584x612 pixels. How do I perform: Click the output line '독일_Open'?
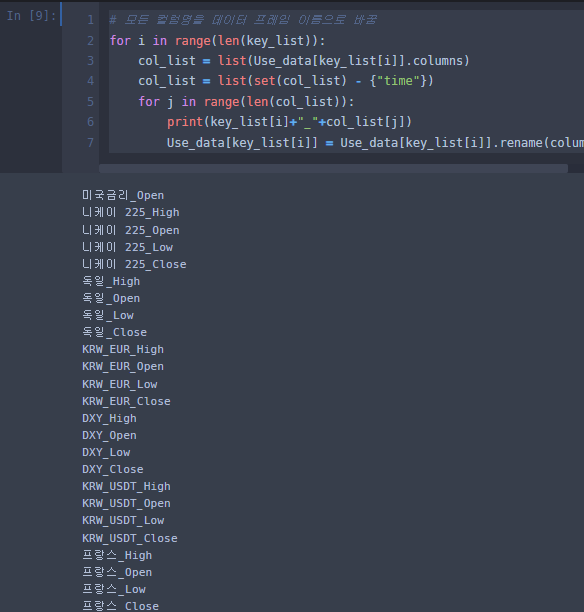click(111, 299)
